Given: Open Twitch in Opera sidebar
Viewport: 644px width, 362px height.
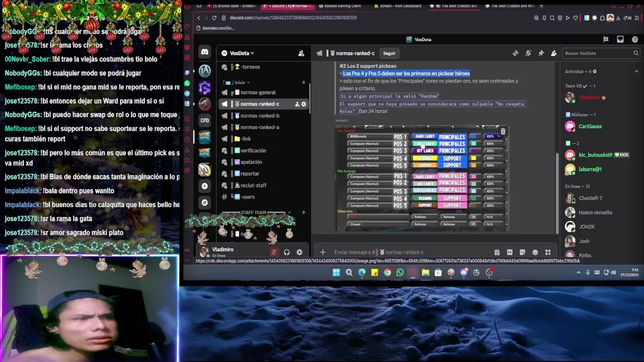Looking at the screenshot, I should 188,73.
